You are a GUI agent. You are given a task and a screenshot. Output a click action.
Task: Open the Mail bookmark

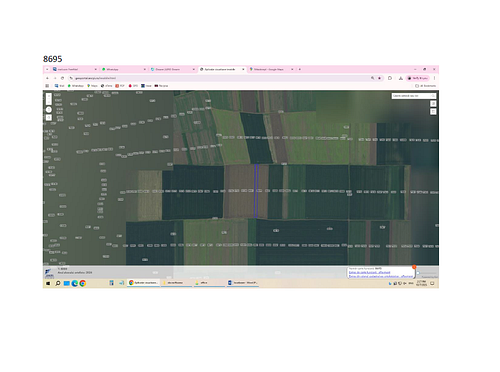(x=59, y=86)
